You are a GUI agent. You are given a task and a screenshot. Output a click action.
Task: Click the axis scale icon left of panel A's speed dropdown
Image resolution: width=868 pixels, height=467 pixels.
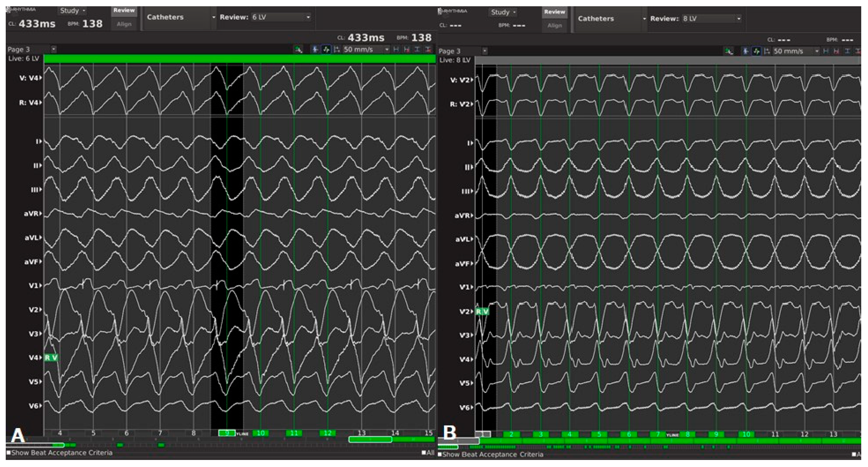click(337, 50)
